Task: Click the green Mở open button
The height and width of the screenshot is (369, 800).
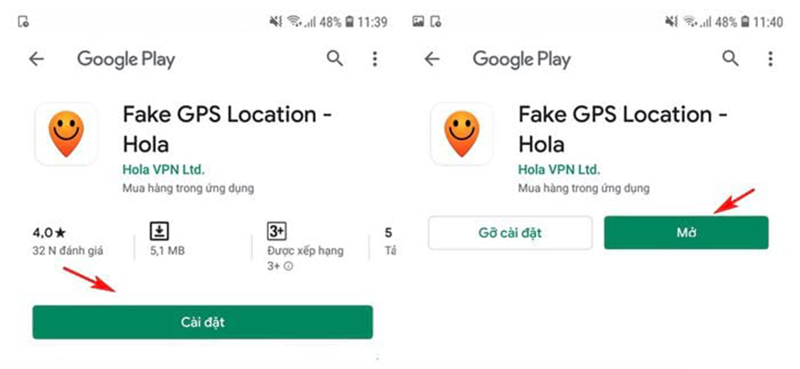Action: pos(686,233)
